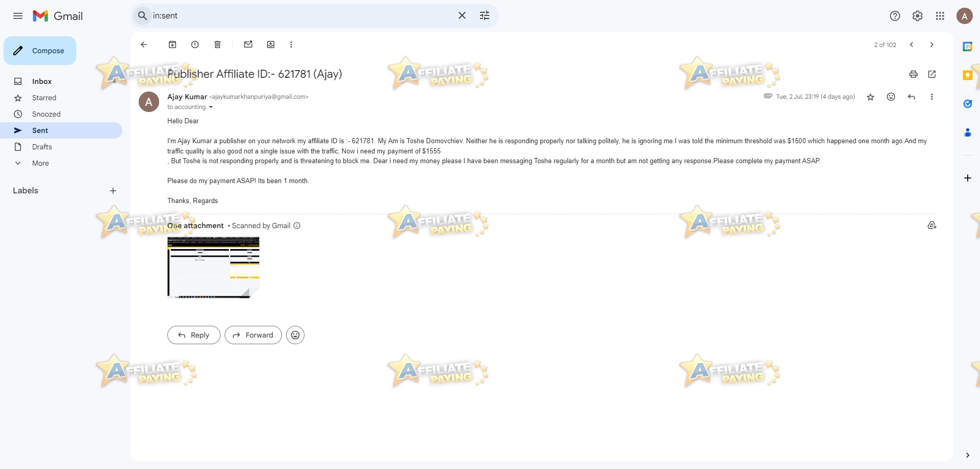Report this email as spam
The height and width of the screenshot is (469, 980).
click(x=195, y=44)
